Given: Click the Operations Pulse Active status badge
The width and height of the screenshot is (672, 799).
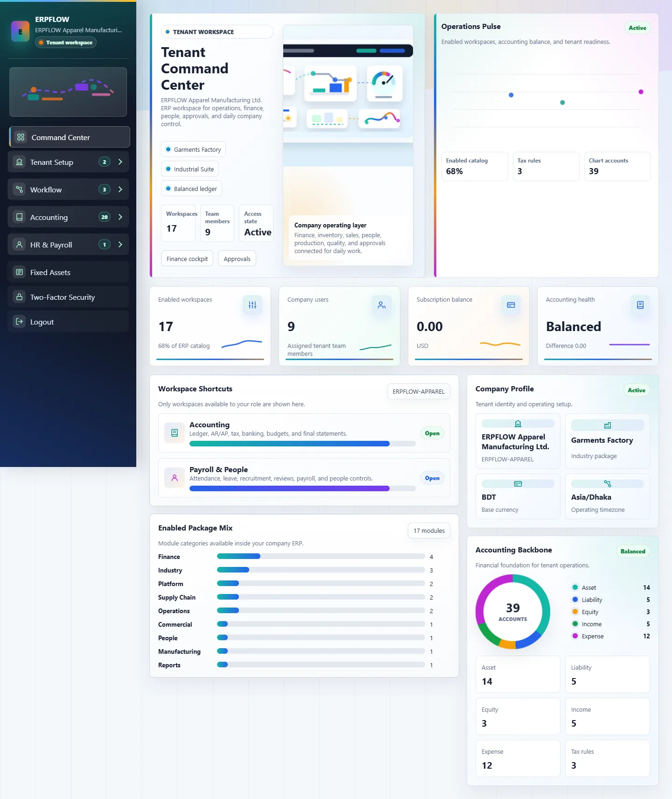Looking at the screenshot, I should coord(637,28).
